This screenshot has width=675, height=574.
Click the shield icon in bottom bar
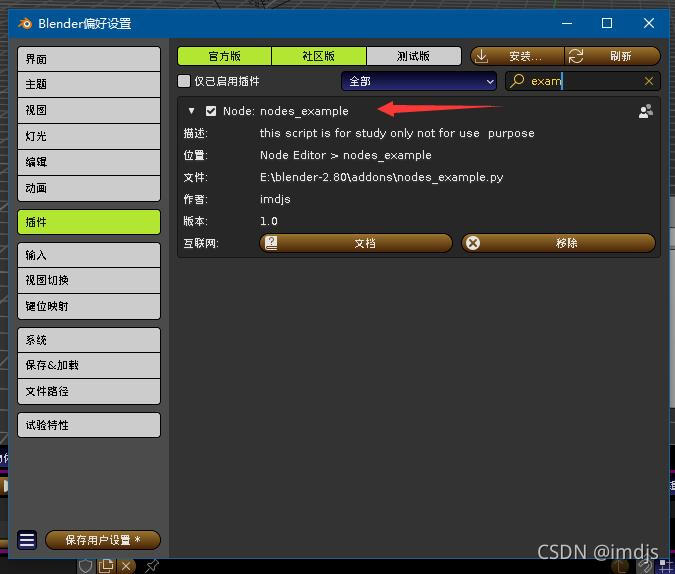(85, 566)
